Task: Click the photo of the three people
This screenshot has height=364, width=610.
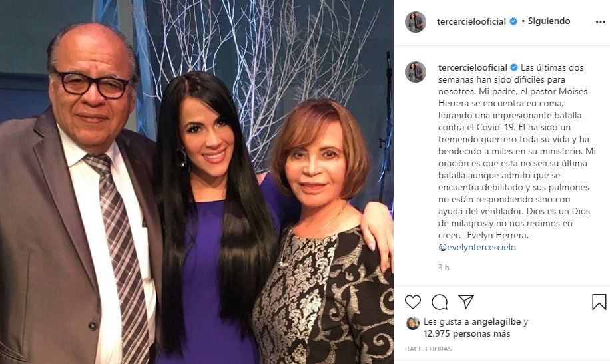Action: click(x=196, y=182)
